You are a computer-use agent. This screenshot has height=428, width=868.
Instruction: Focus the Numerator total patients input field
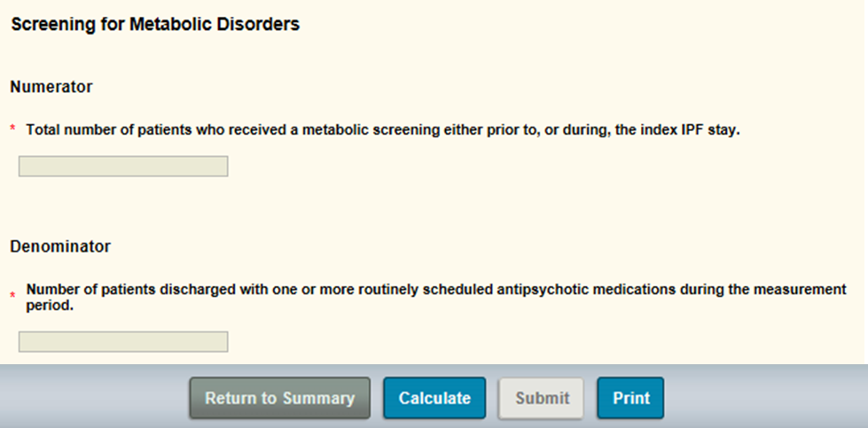(123, 167)
